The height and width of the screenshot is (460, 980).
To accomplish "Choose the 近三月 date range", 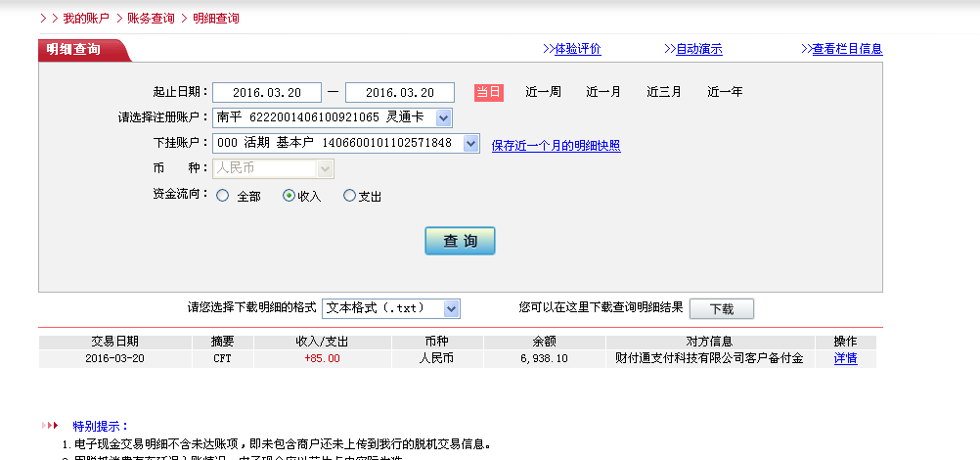I will [x=664, y=92].
